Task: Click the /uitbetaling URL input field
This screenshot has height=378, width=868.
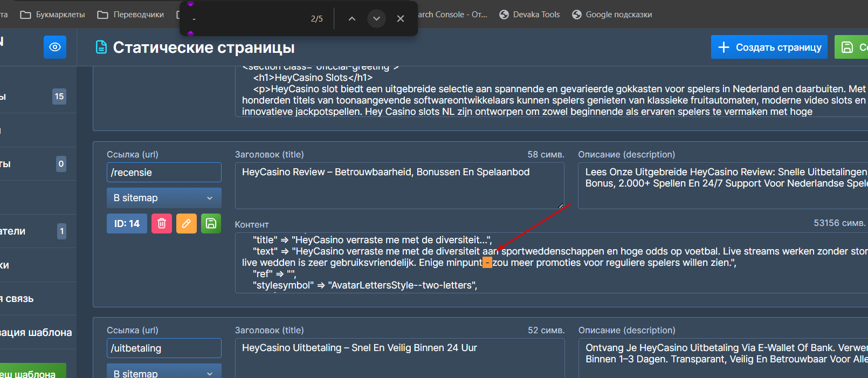Action: point(164,348)
